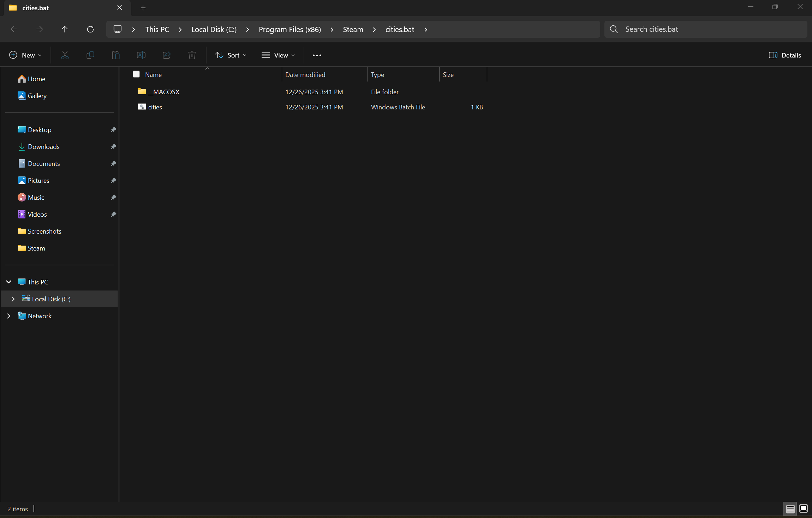Image resolution: width=812 pixels, height=518 pixels.
Task: Go forward with the right arrow
Action: [40, 29]
